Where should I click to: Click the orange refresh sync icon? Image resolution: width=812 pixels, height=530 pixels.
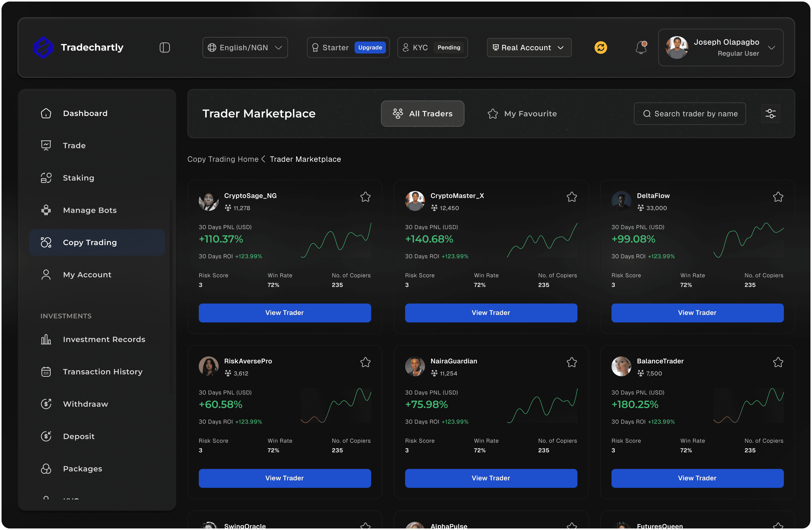[600, 47]
